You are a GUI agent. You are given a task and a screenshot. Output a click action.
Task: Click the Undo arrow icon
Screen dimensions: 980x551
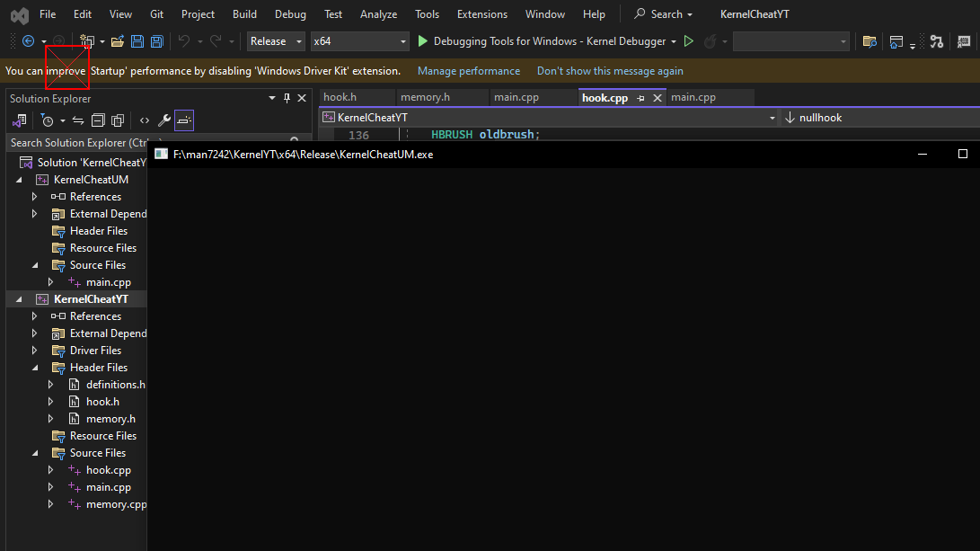coord(184,41)
